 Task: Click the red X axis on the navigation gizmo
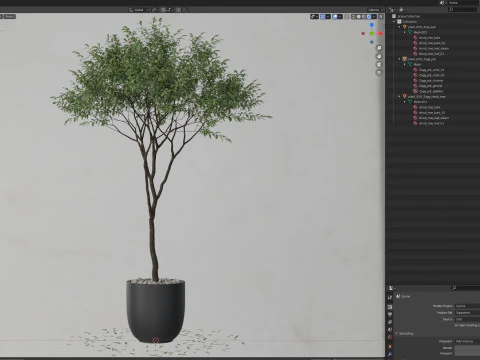[380, 33]
